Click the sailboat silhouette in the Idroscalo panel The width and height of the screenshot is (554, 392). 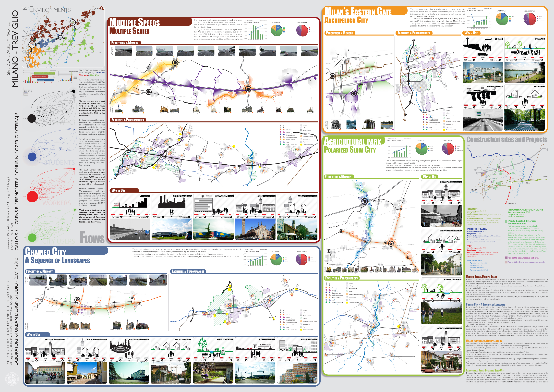(x=530, y=46)
